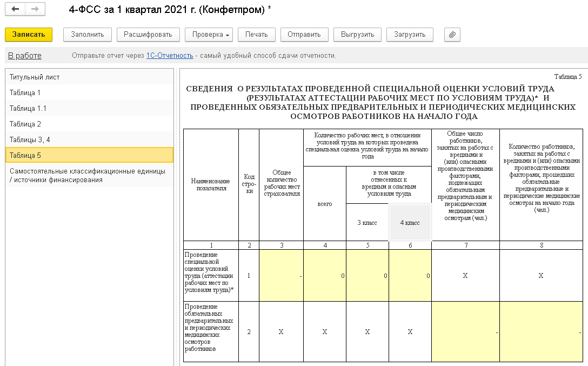The image size is (588, 366).
Task: Save the report with Записать
Action: (x=29, y=35)
